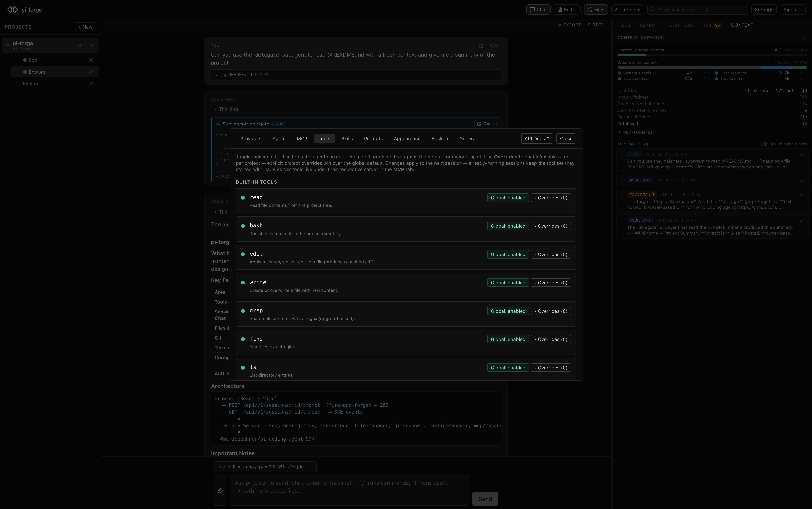Switch to the Agent settings tab
The image size is (812, 509).
(279, 139)
